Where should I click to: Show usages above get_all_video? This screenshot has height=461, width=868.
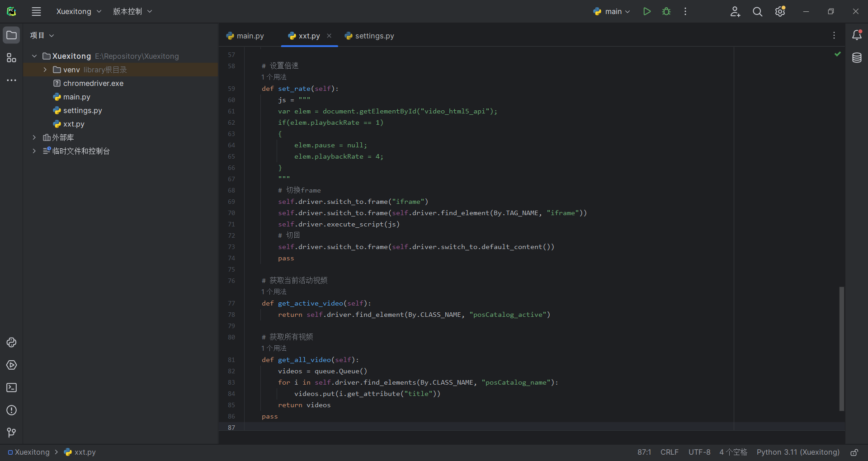274,348
